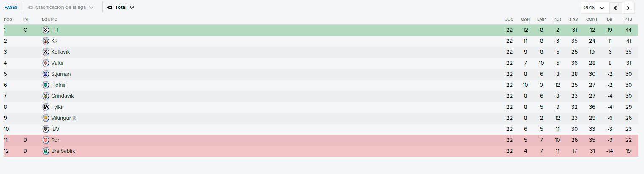This screenshot has width=644, height=174.
Task: Click the ÍBV team crest
Action: click(x=46, y=129)
